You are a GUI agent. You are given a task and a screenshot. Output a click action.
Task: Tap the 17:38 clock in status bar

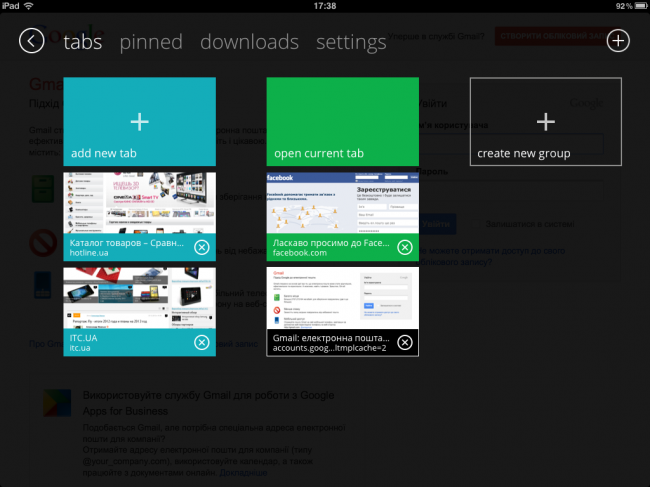pyautogui.click(x=325, y=6)
